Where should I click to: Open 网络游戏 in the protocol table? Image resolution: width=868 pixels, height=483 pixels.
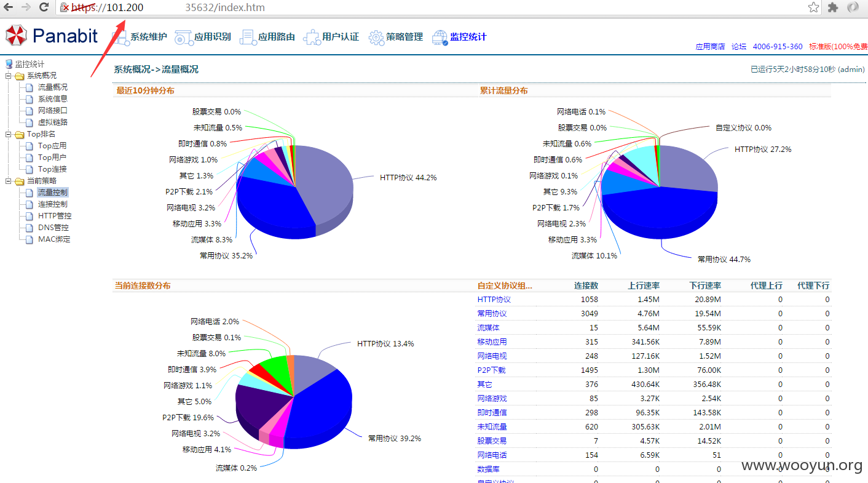(x=492, y=399)
